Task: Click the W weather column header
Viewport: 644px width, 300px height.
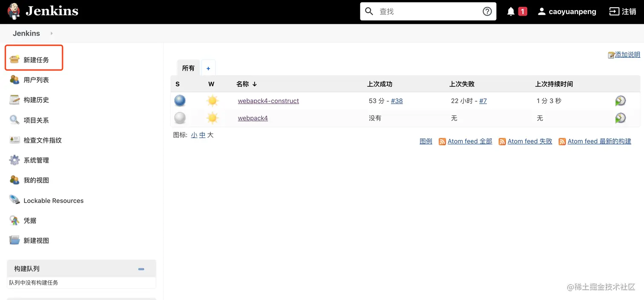Action: click(x=211, y=84)
